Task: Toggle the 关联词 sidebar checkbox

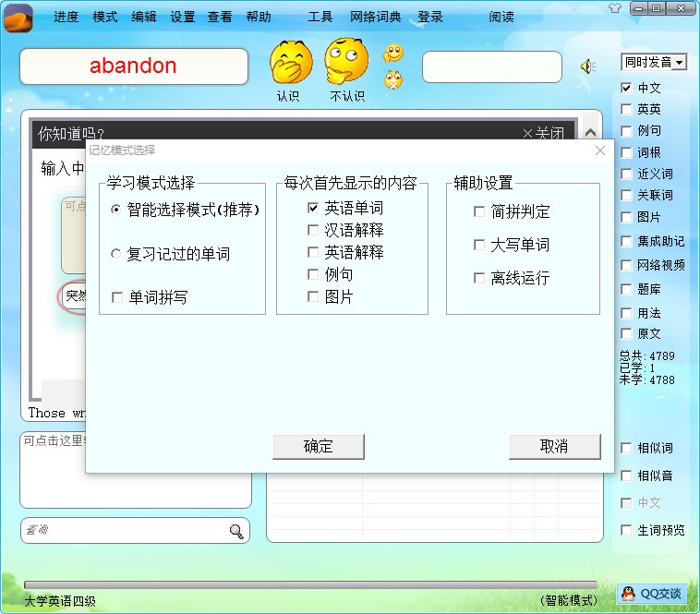Action: coord(626,195)
